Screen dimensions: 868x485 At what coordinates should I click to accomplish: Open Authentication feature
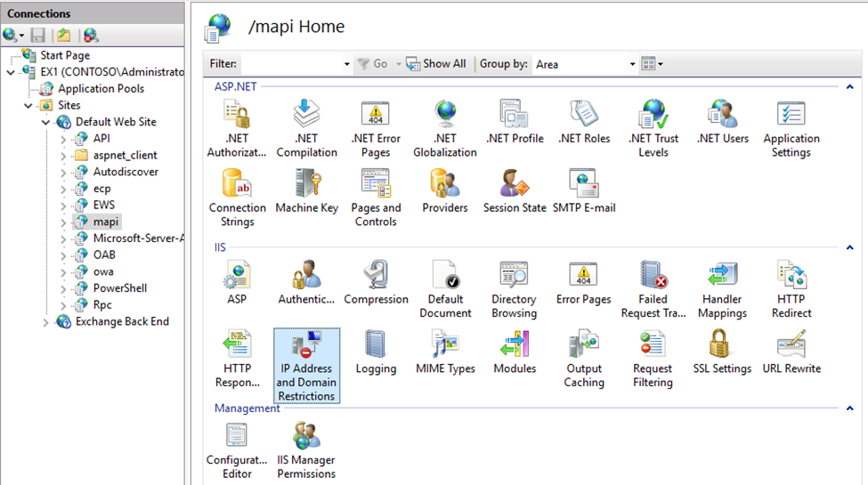(x=306, y=282)
